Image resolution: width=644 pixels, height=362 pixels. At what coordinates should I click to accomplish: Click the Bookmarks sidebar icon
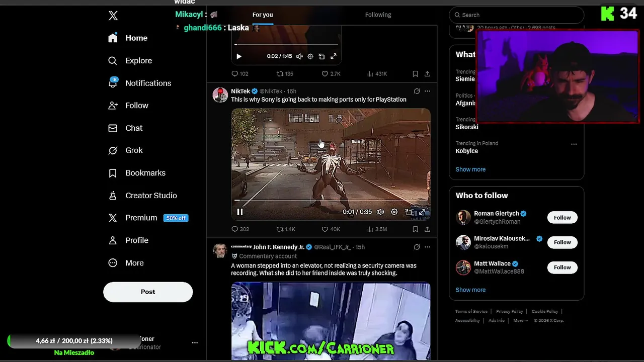click(x=113, y=173)
